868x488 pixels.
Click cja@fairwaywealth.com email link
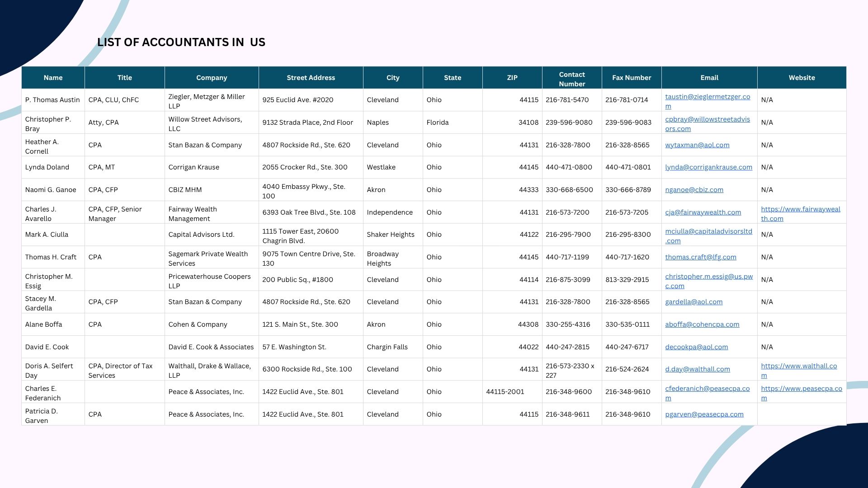tap(703, 212)
